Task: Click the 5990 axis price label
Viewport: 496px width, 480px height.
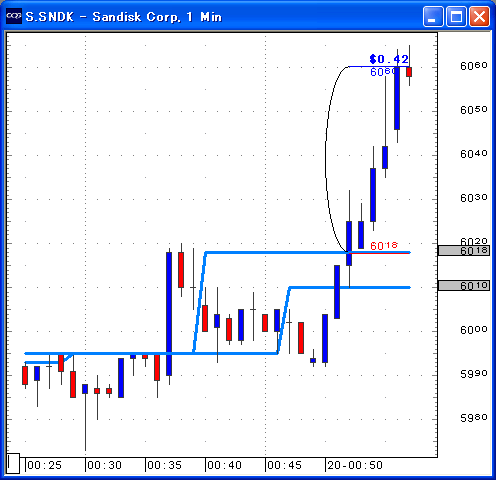Action: pyautogui.click(x=474, y=374)
